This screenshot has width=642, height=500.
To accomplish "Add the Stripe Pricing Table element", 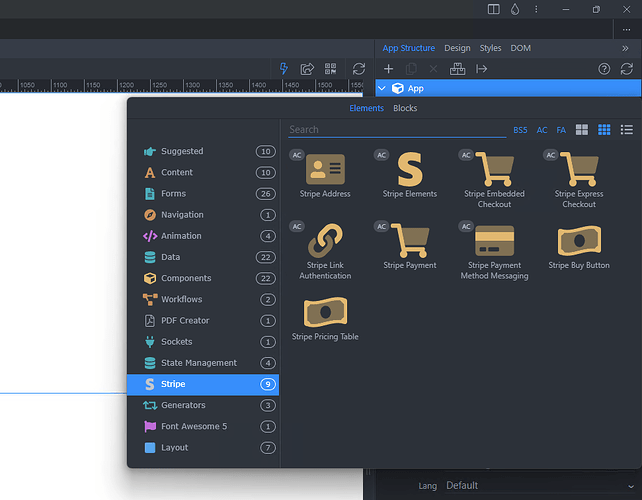I will (x=325, y=318).
